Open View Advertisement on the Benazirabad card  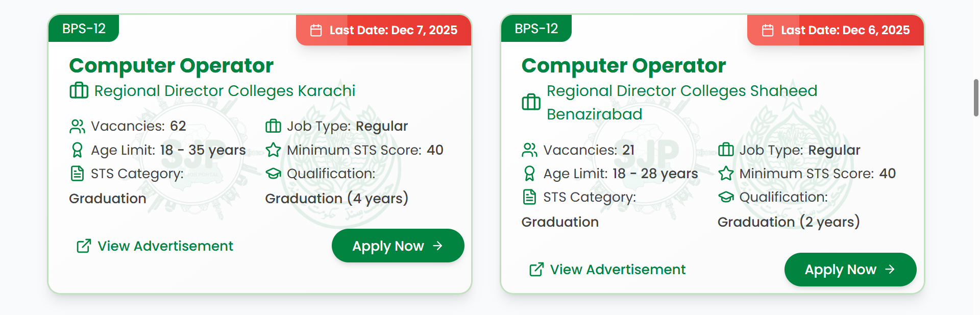point(618,270)
